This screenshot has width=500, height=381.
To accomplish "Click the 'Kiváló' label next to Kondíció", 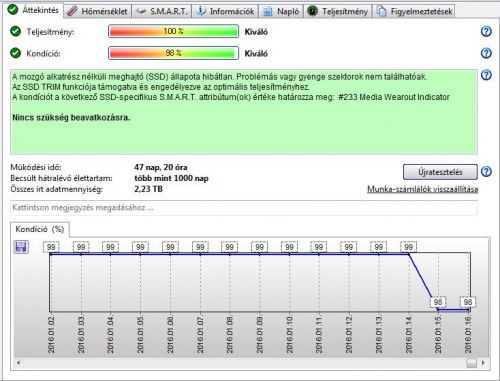I will coord(256,53).
